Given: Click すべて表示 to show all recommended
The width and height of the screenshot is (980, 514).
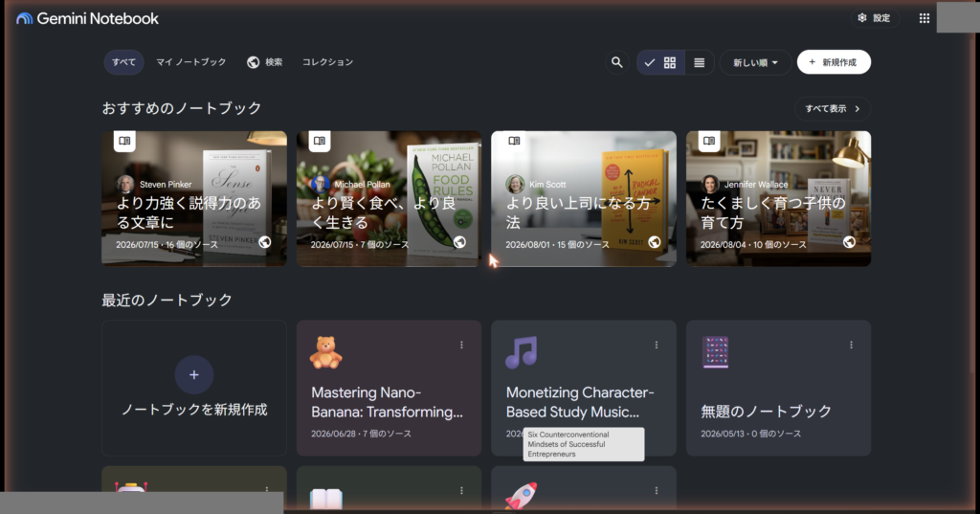Looking at the screenshot, I should [833, 109].
